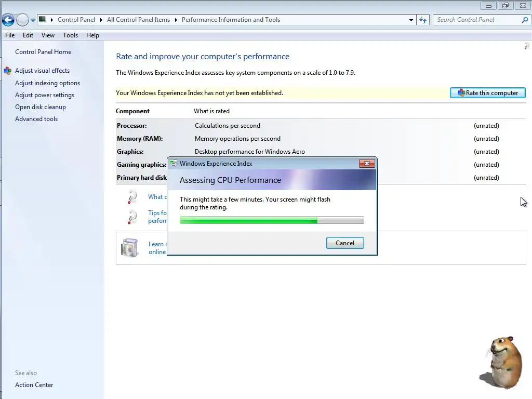Open Advanced tools
Viewport: 532px width, 399px height.
pyautogui.click(x=36, y=119)
